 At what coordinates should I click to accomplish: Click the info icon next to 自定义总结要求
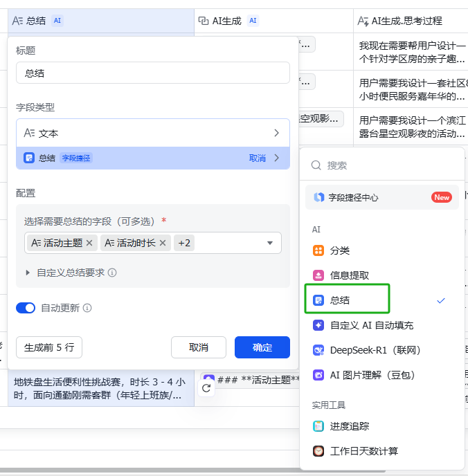click(112, 273)
